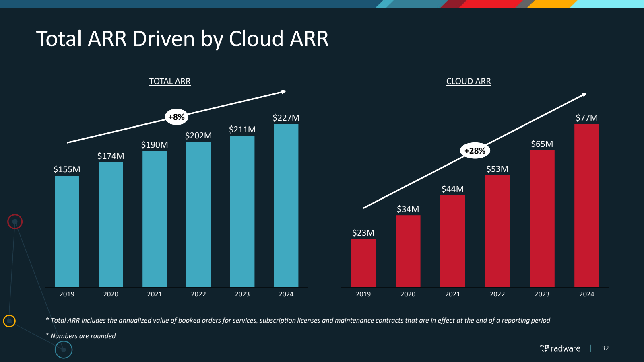Select the 2023 axis label under Cloud ARR
The width and height of the screenshot is (644, 362).
542,294
